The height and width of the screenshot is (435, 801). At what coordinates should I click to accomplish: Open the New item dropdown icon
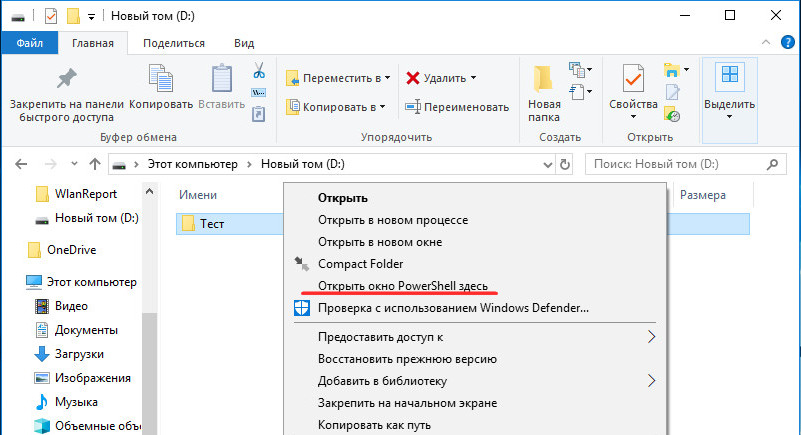tap(580, 69)
